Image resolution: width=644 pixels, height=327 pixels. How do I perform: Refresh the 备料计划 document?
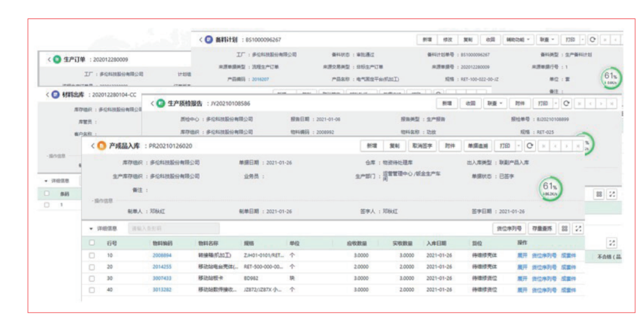(593, 40)
